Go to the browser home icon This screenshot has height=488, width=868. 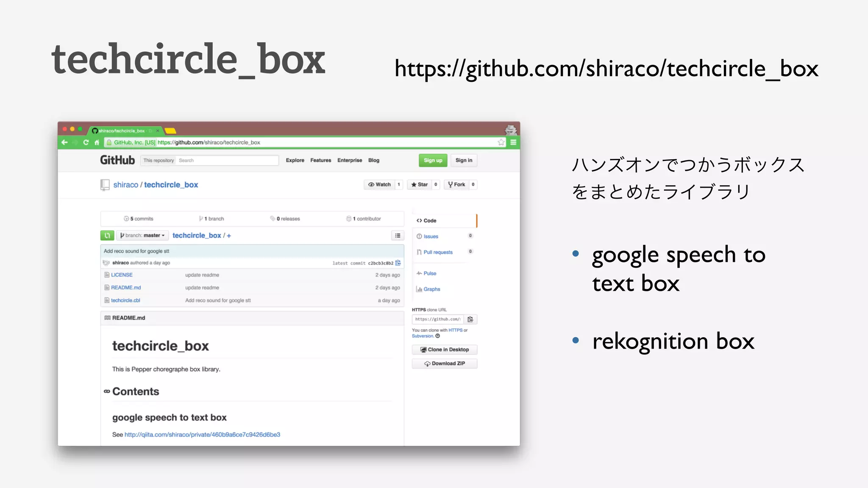click(97, 142)
